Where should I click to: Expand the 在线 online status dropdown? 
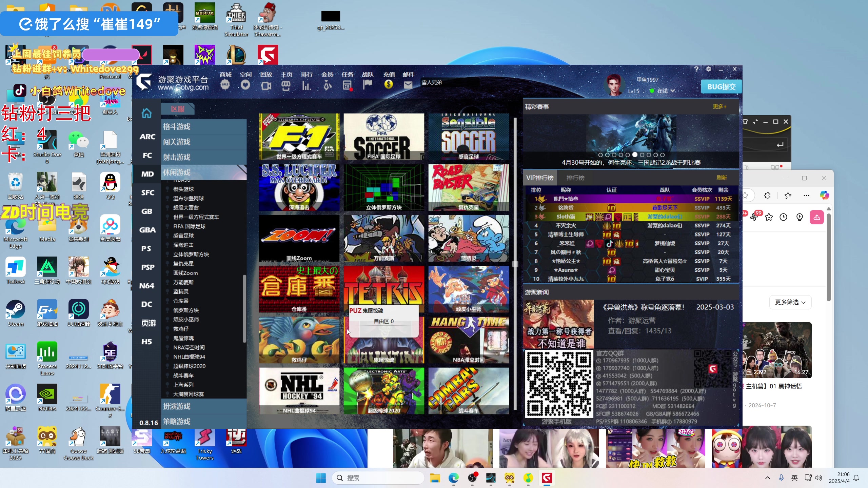(673, 91)
